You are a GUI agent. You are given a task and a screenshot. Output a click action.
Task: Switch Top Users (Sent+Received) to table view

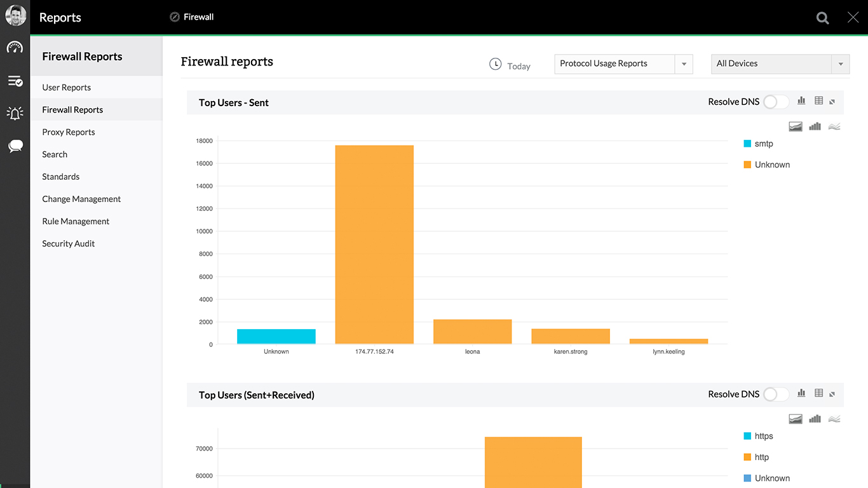818,393
